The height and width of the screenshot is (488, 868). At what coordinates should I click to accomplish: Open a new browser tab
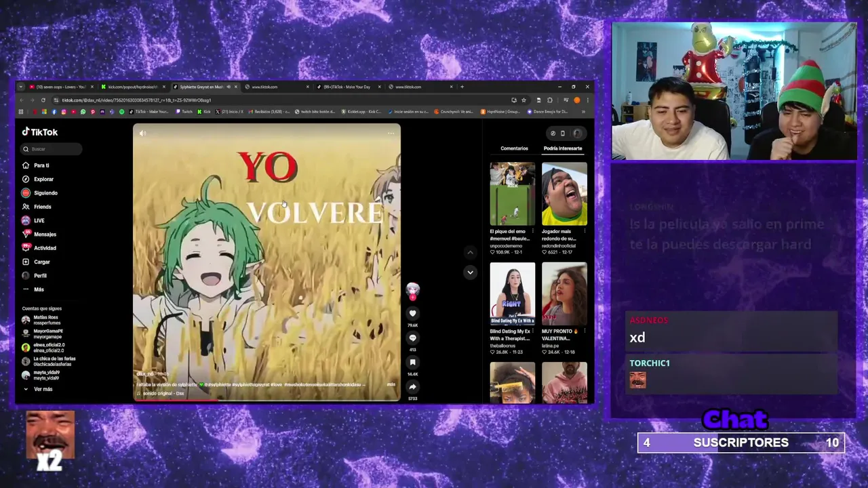[462, 87]
